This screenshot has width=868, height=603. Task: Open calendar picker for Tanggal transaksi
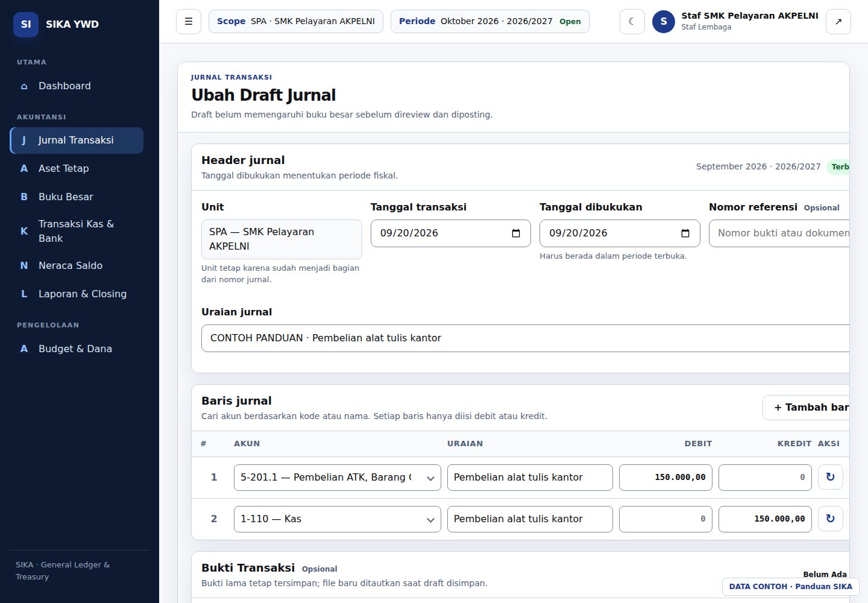516,233
